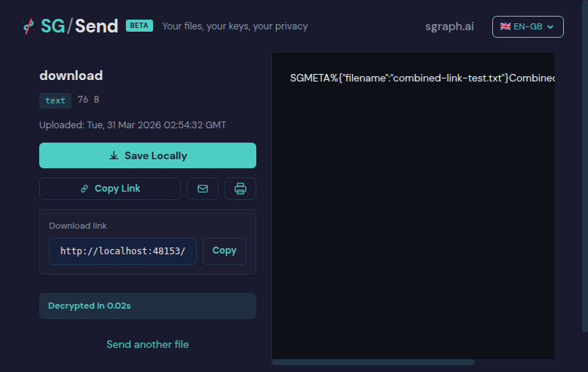Open the SG/Send home title

tap(79, 26)
